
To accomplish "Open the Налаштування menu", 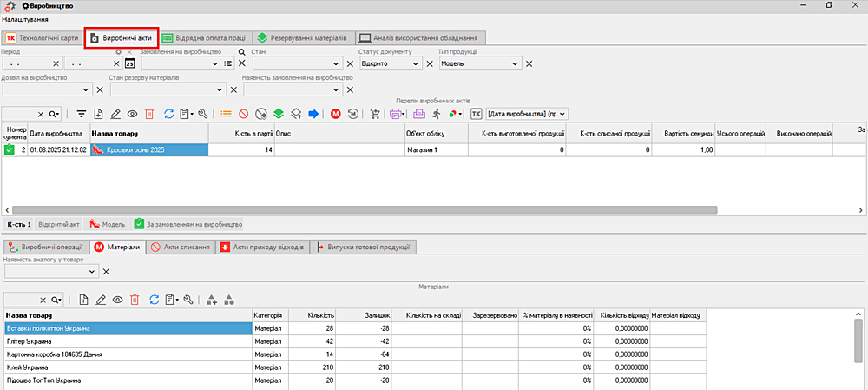I will (25, 19).
